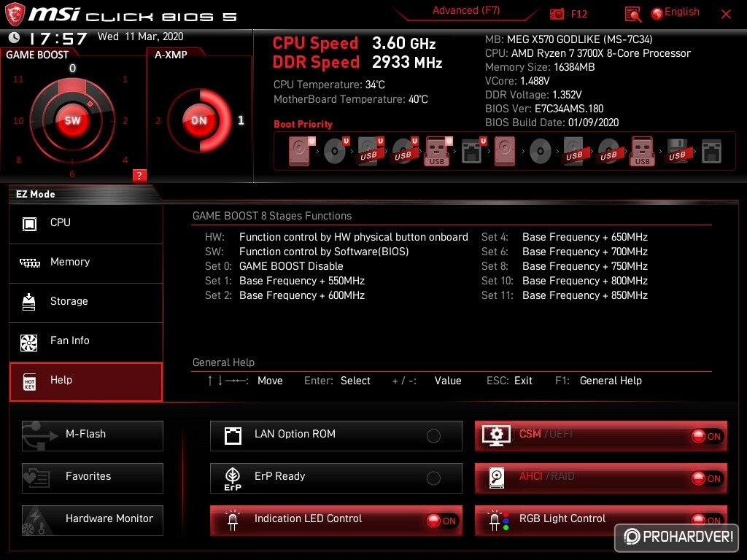Image resolution: width=747 pixels, height=560 pixels.
Task: Open the Fan Info section
Action: click(x=86, y=343)
